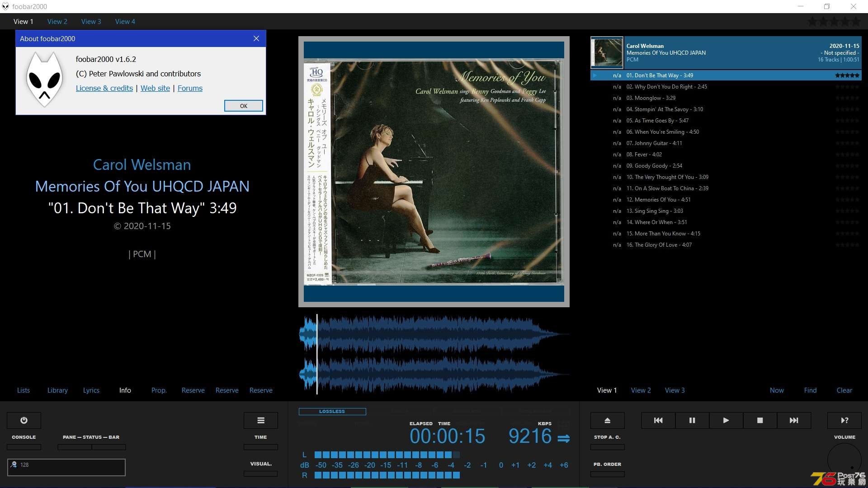
Task: Open the Lists panel tab
Action: (x=24, y=390)
